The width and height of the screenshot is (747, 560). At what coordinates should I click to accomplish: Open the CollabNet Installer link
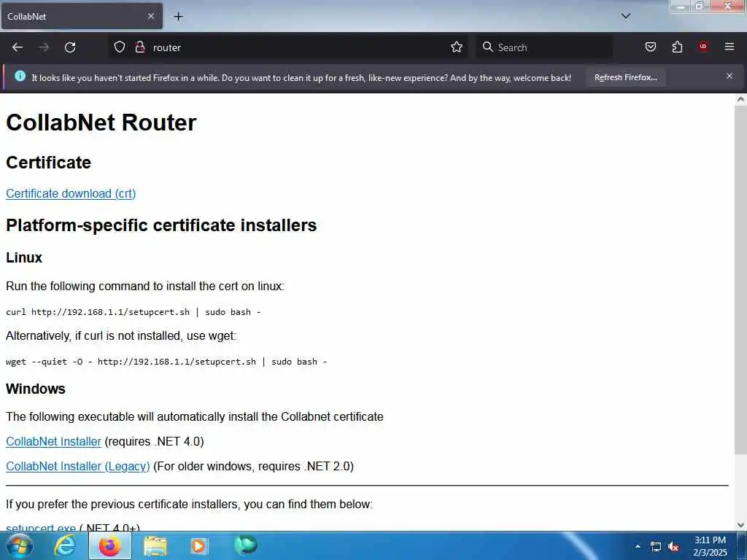(53, 441)
